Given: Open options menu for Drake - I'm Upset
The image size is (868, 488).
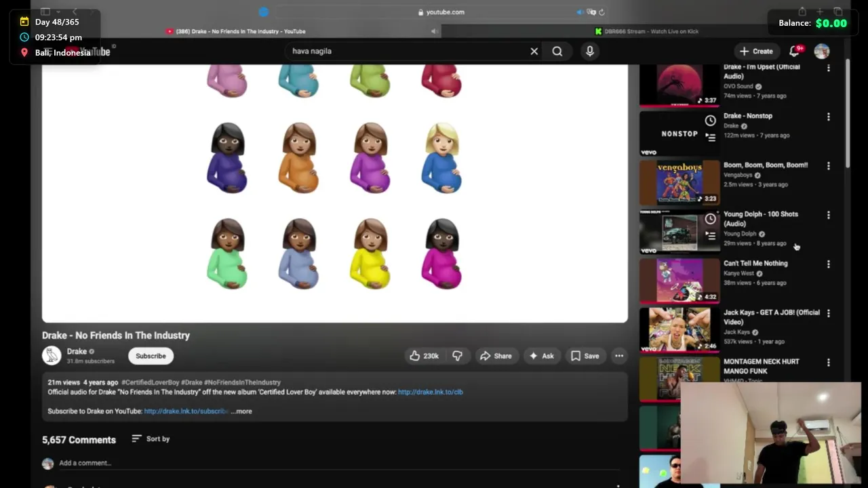Looking at the screenshot, I should click(828, 68).
